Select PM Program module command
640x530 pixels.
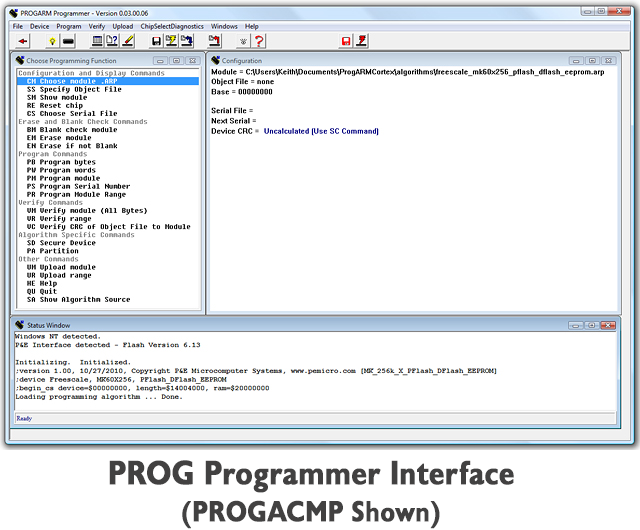[63, 178]
